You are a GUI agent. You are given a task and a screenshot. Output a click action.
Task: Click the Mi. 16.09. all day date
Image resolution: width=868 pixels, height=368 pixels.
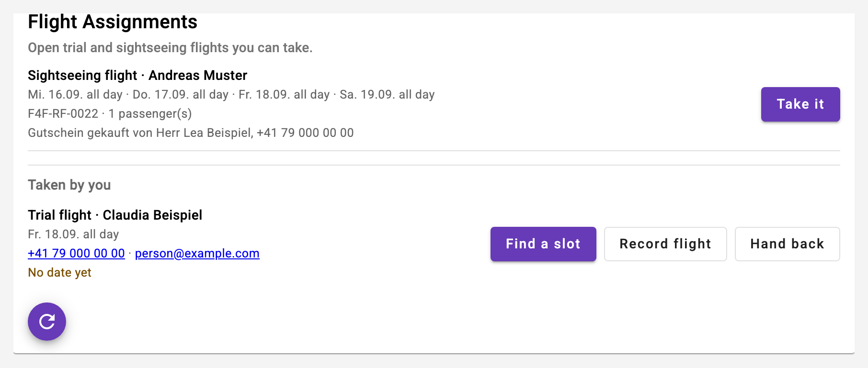click(x=75, y=94)
